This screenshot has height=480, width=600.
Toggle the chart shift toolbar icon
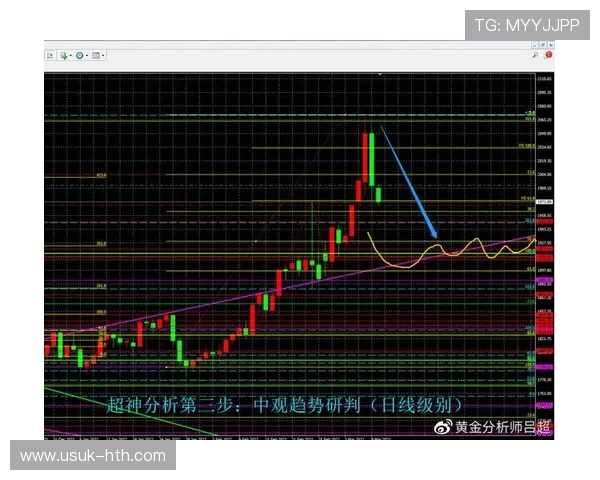pyautogui.click(x=50, y=56)
